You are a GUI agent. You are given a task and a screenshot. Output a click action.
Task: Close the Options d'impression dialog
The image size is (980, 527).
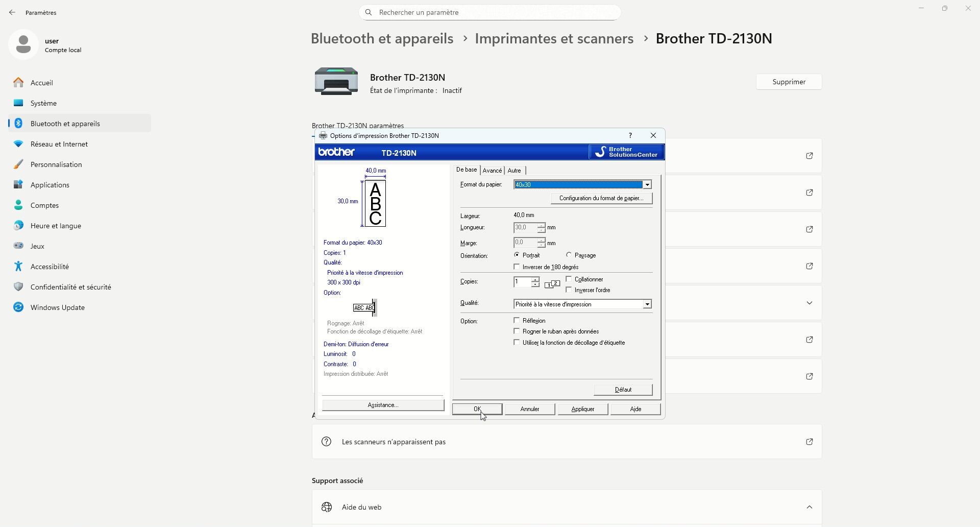coord(653,135)
